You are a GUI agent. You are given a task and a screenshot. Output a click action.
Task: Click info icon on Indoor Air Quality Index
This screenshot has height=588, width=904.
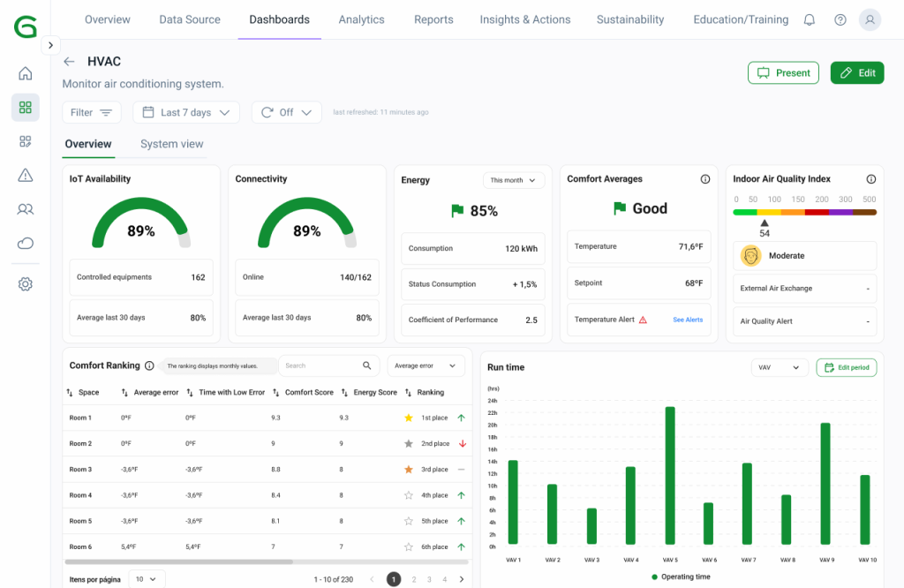(x=870, y=179)
